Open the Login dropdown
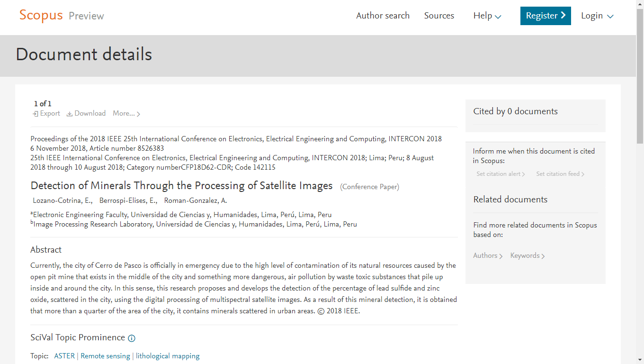Image resolution: width=644 pixels, height=364 pixels. (x=597, y=16)
